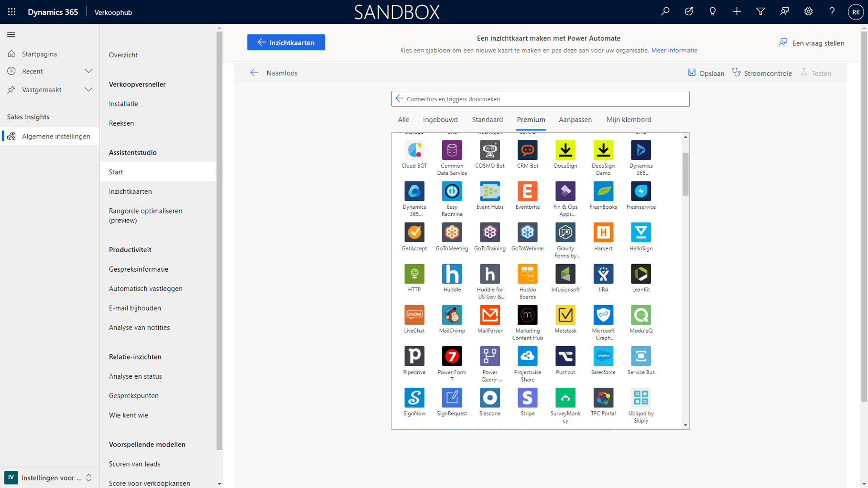Choose the GoToWebinar connector
The height and width of the screenshot is (488, 868).
pyautogui.click(x=527, y=233)
